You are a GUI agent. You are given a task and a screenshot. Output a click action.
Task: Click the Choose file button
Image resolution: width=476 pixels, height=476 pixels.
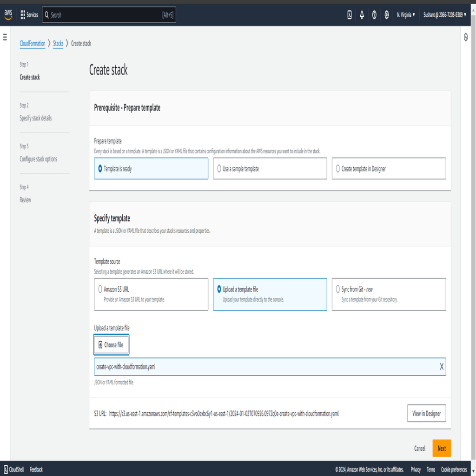(x=111, y=344)
